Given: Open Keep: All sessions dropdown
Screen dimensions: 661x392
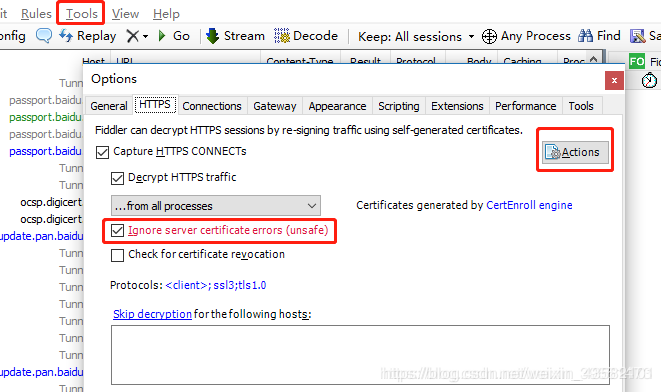Looking at the screenshot, I should [x=416, y=37].
